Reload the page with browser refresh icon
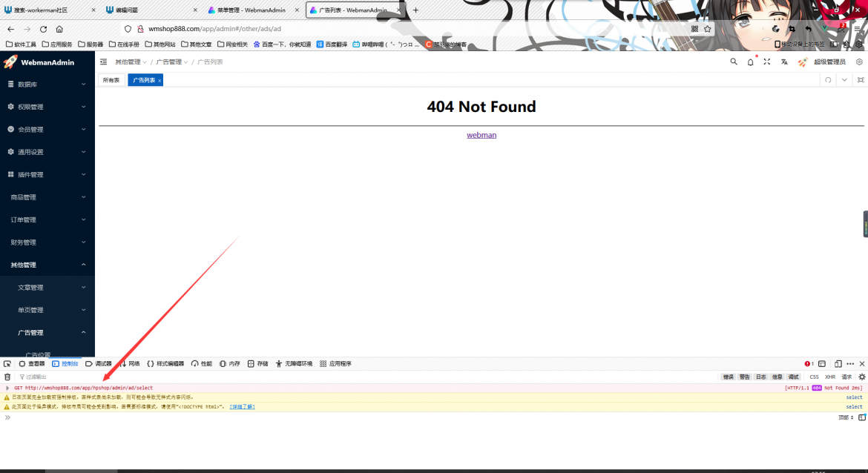The image size is (868, 473). coord(43,29)
